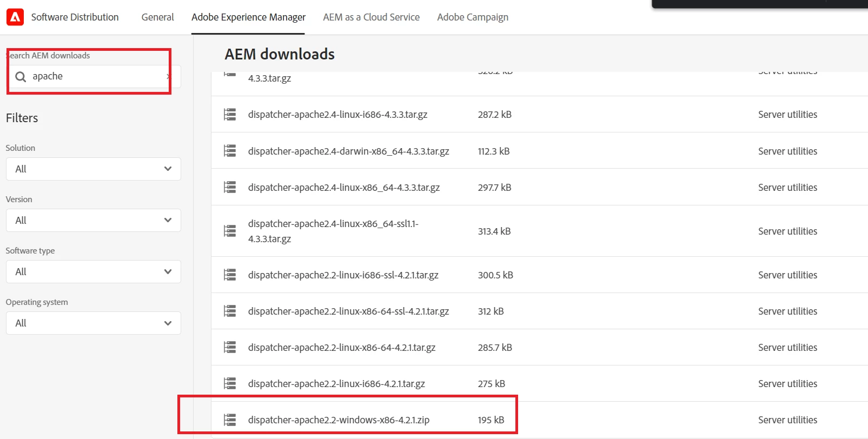
Task: Click Server utilities in the 313.4 kB row
Action: click(x=787, y=231)
